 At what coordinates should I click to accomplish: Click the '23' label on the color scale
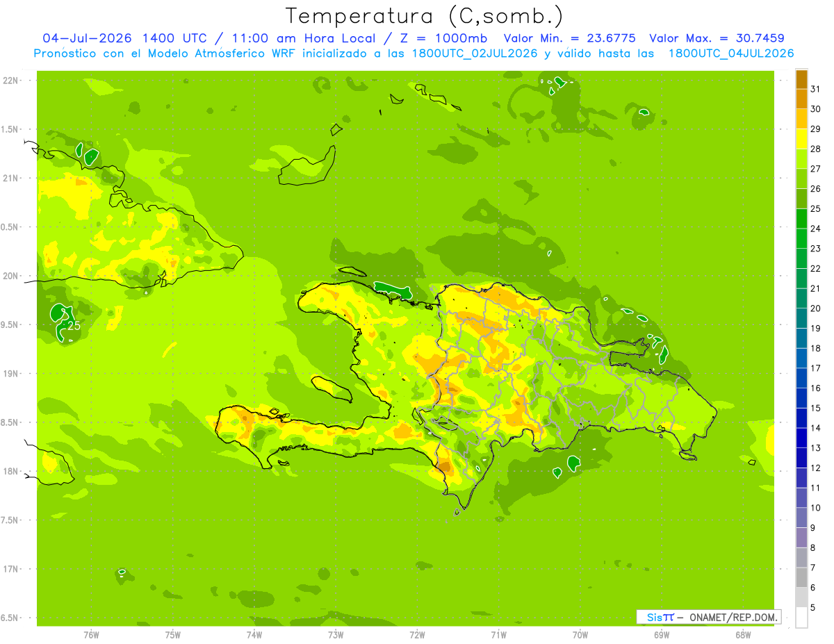click(816, 249)
